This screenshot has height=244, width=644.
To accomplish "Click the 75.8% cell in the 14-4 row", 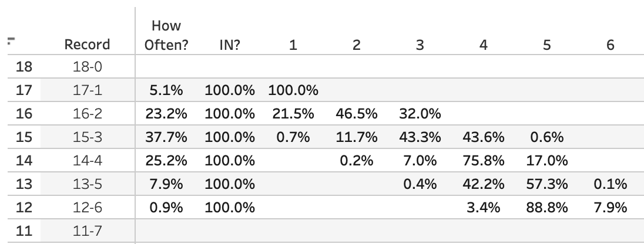I will (x=483, y=161).
